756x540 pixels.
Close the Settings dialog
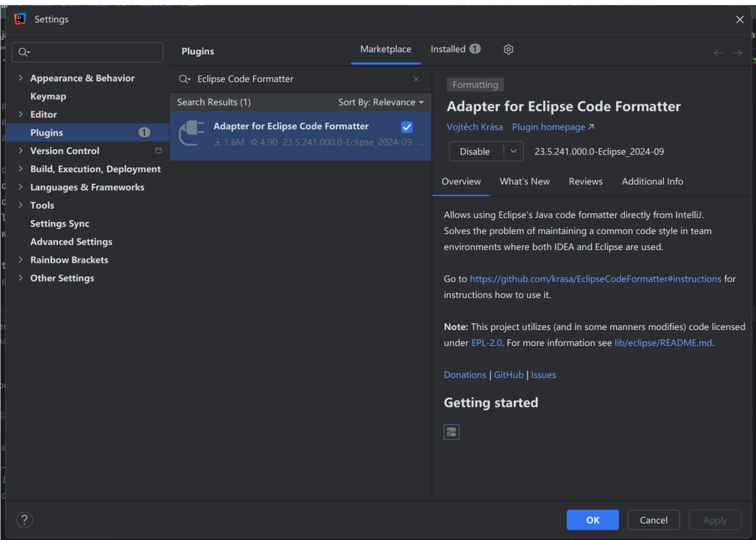(x=740, y=19)
